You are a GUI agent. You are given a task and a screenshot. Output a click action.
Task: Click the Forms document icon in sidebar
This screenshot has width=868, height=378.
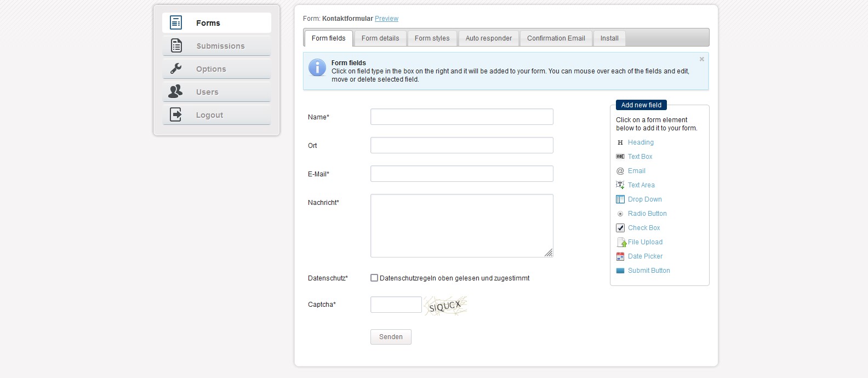tap(175, 22)
